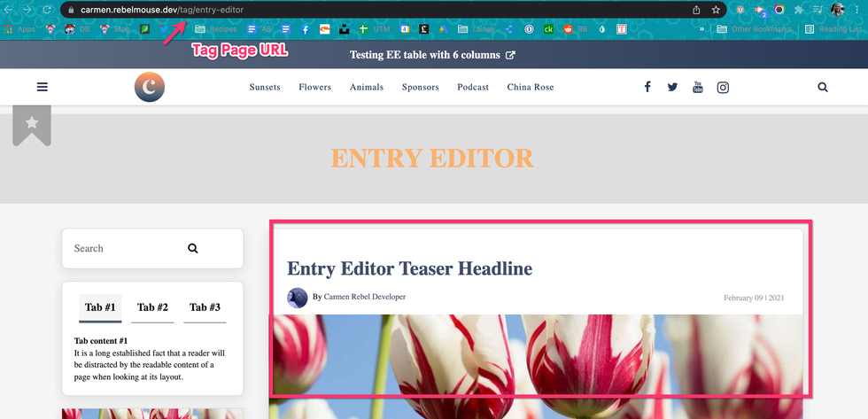Image resolution: width=868 pixels, height=419 pixels.
Task: Switch to Tab #1 in sidebar
Action: point(100,307)
